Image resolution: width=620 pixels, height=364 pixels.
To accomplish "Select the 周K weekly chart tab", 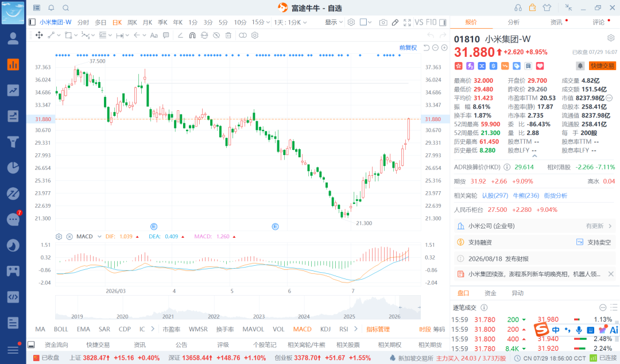I will point(132,22).
